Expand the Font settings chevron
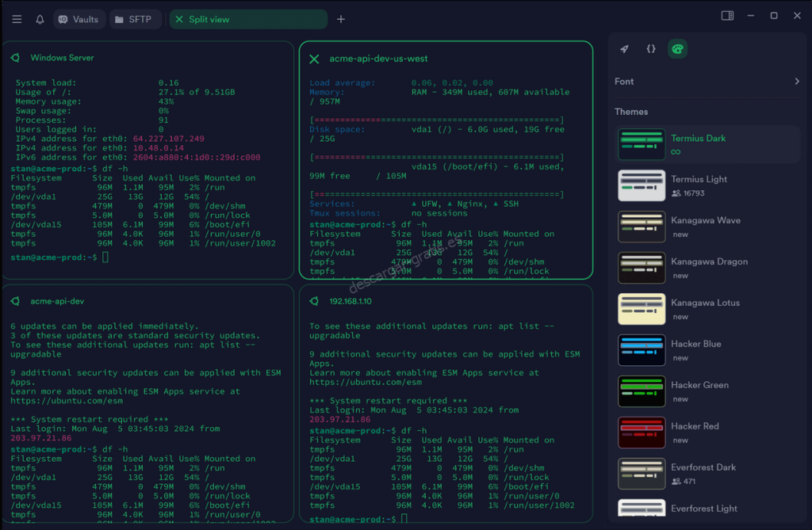 coord(797,82)
